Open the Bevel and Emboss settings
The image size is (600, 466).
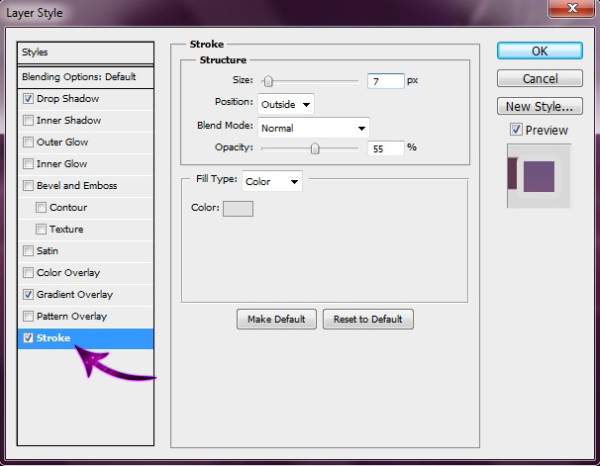[x=77, y=186]
